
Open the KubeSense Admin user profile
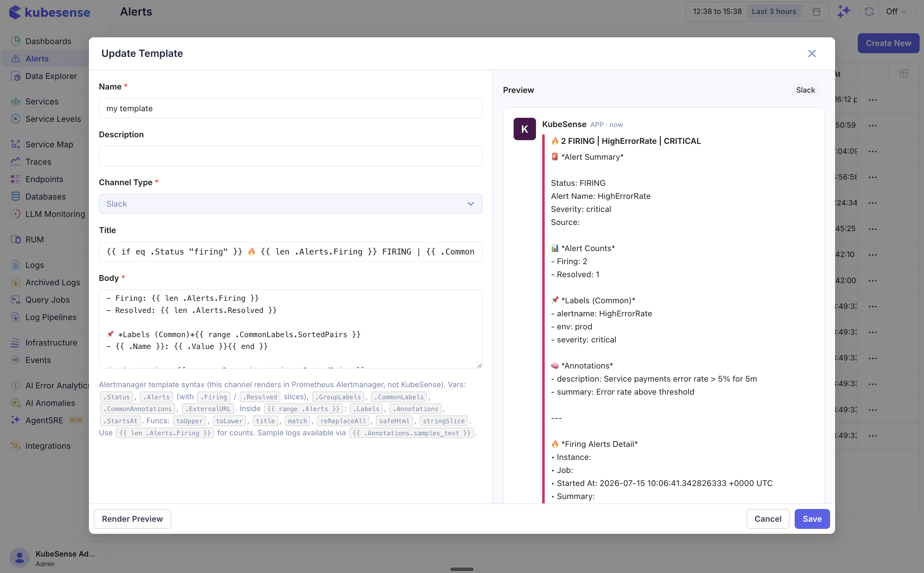[x=55, y=558]
